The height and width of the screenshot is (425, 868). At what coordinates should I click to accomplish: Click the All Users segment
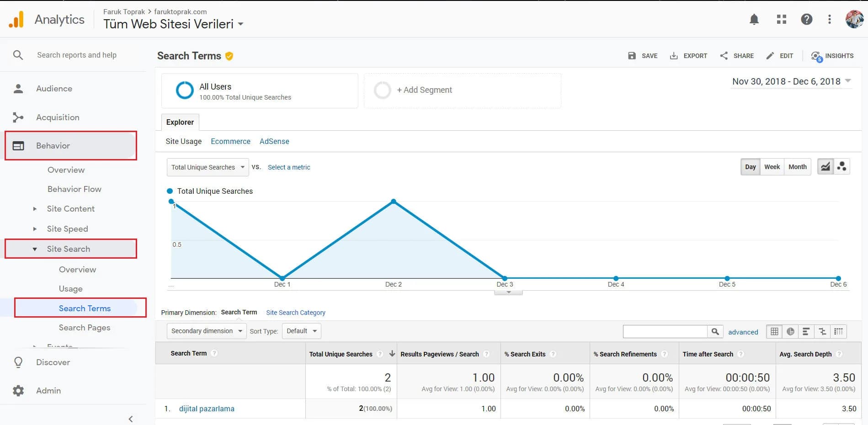coord(260,91)
